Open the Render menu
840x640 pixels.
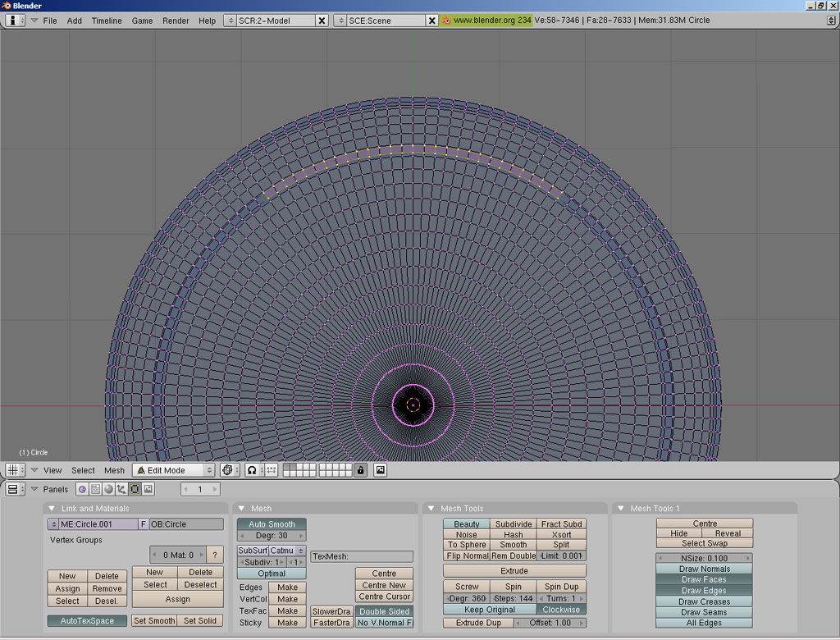point(176,21)
